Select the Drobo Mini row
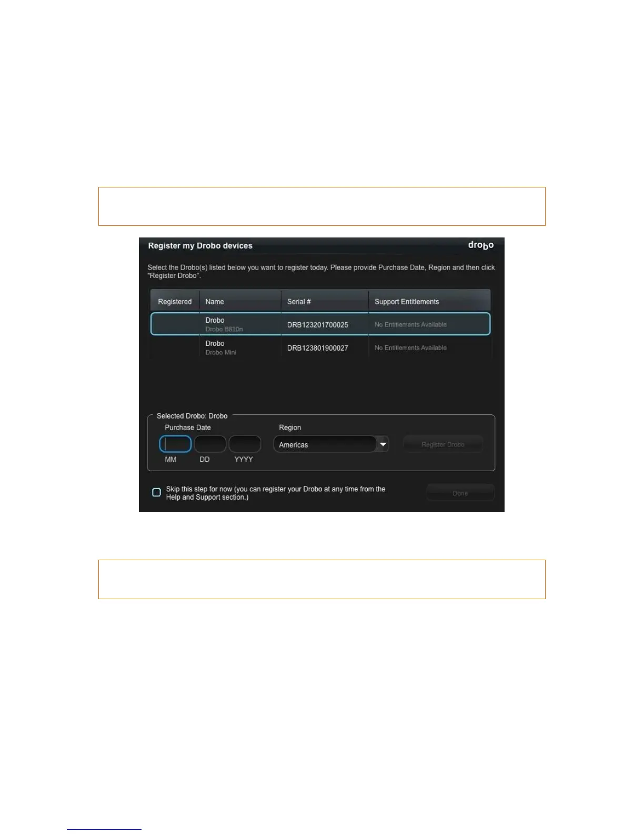Viewport: 644px width, 834px height. (x=320, y=347)
